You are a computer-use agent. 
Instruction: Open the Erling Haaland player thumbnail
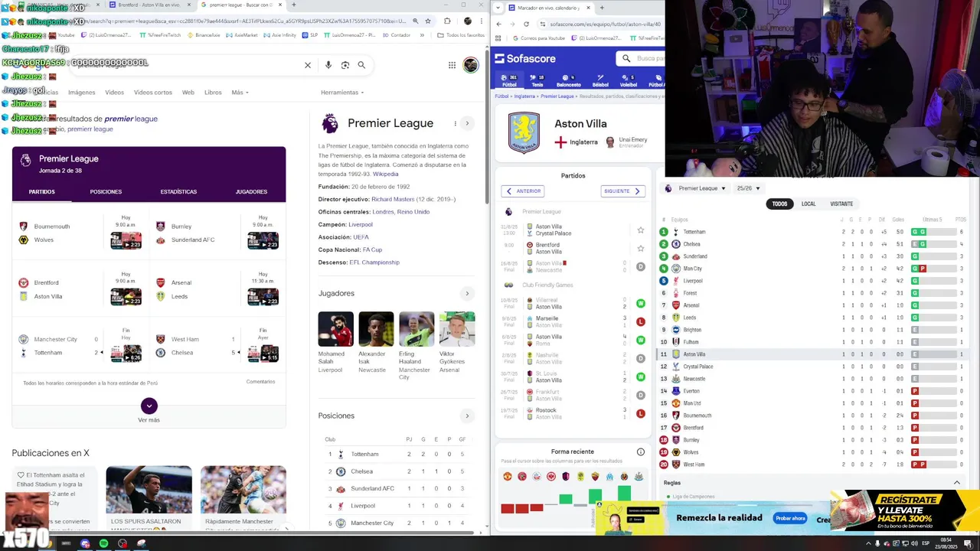(x=416, y=329)
